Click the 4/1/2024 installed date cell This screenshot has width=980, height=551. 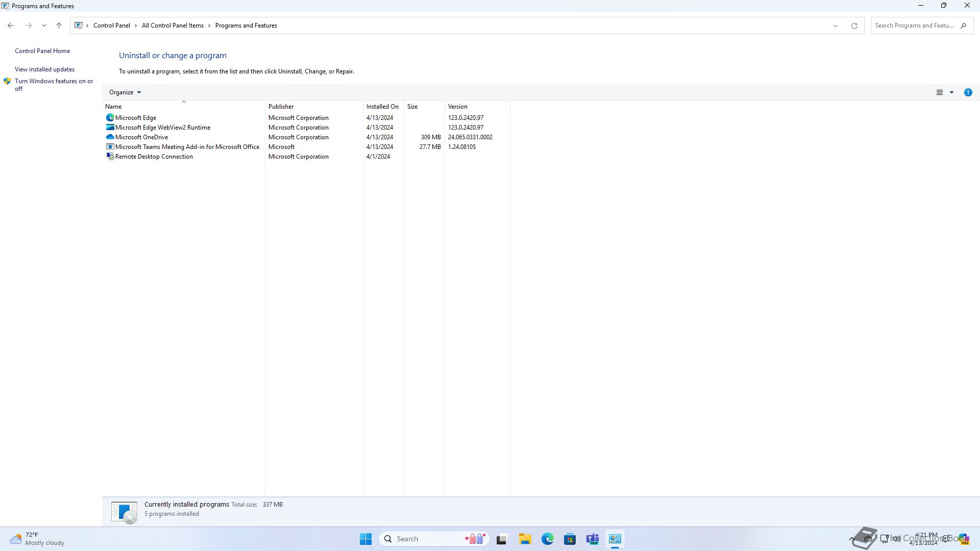click(x=378, y=157)
